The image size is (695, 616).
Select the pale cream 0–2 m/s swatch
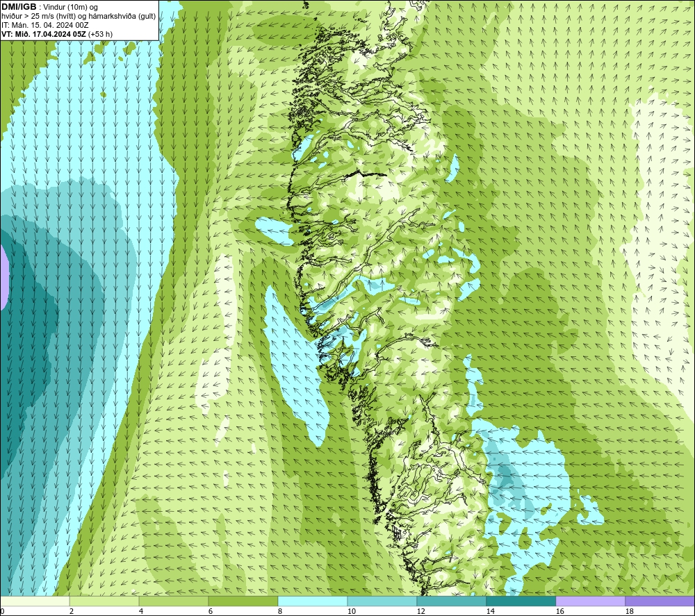[35, 601]
